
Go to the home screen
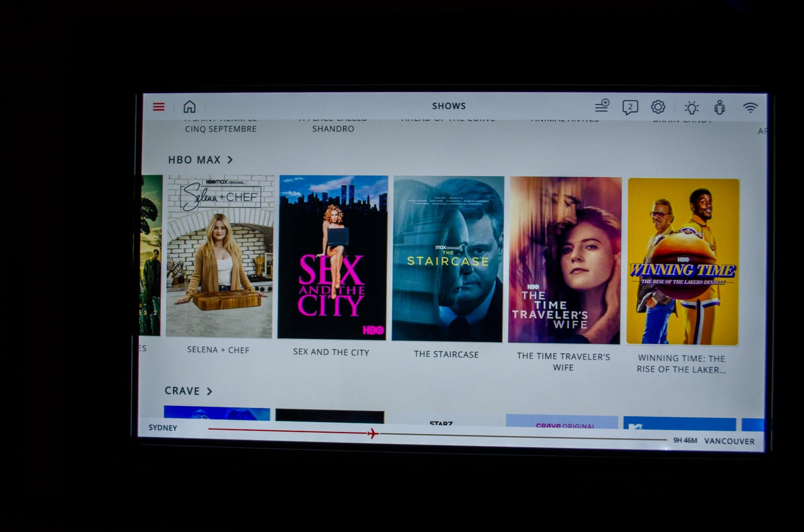point(189,107)
